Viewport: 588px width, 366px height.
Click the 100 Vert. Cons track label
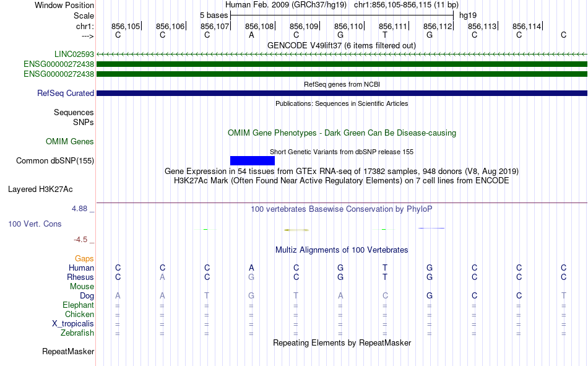point(35,224)
